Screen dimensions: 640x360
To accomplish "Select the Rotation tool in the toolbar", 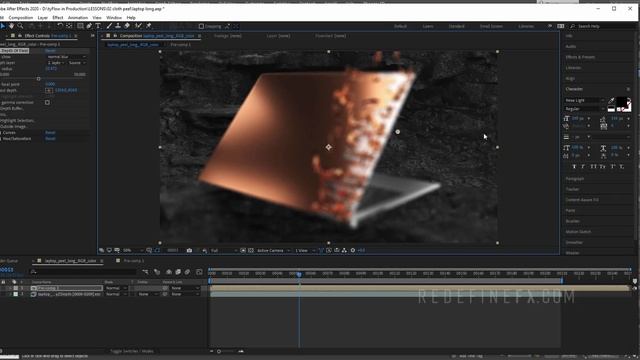I will 60,26.
